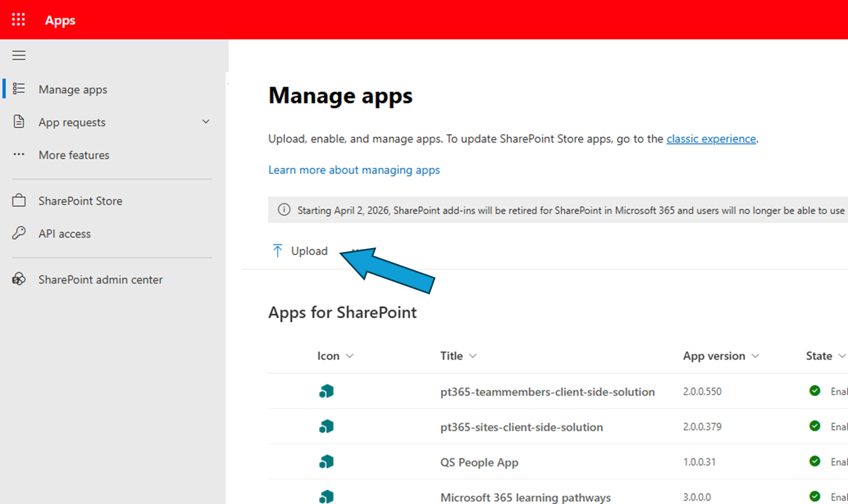
Task: Open SharePoint Store from sidebar
Action: click(x=80, y=201)
